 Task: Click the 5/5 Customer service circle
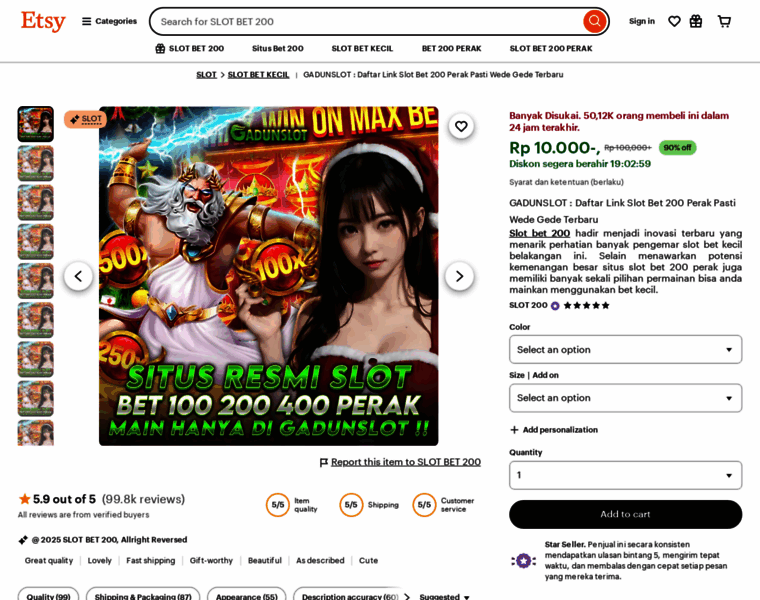(x=425, y=505)
